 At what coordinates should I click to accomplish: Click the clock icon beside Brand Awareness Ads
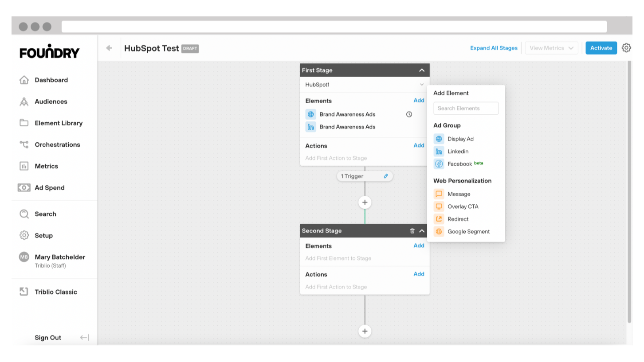click(408, 114)
